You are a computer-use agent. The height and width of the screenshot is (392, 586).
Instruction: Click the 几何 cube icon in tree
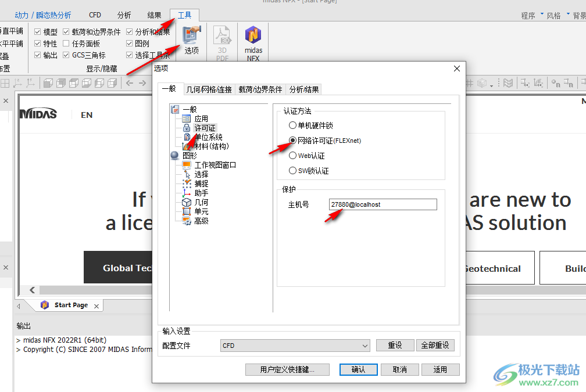point(187,202)
